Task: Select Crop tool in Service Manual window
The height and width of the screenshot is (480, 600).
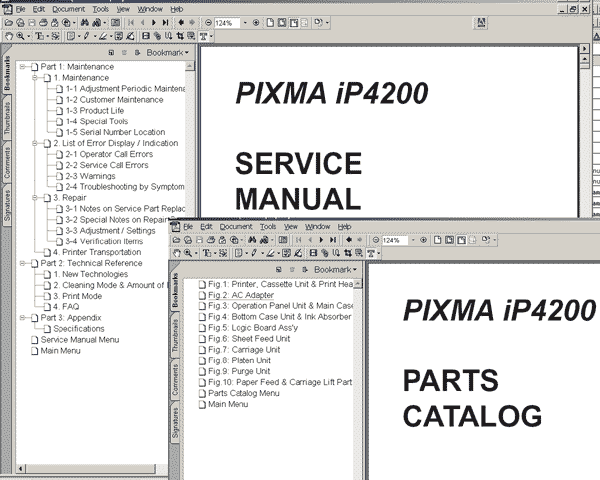Action: (x=180, y=36)
